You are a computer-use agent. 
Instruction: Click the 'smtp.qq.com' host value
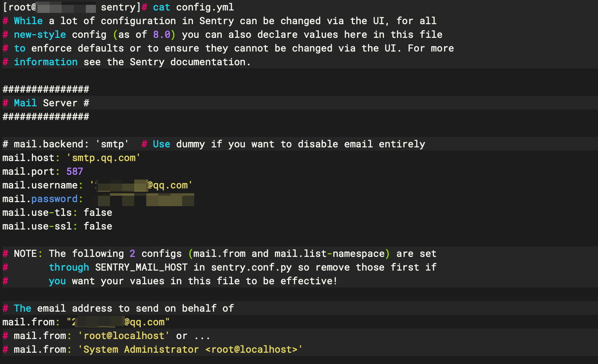[104, 158]
